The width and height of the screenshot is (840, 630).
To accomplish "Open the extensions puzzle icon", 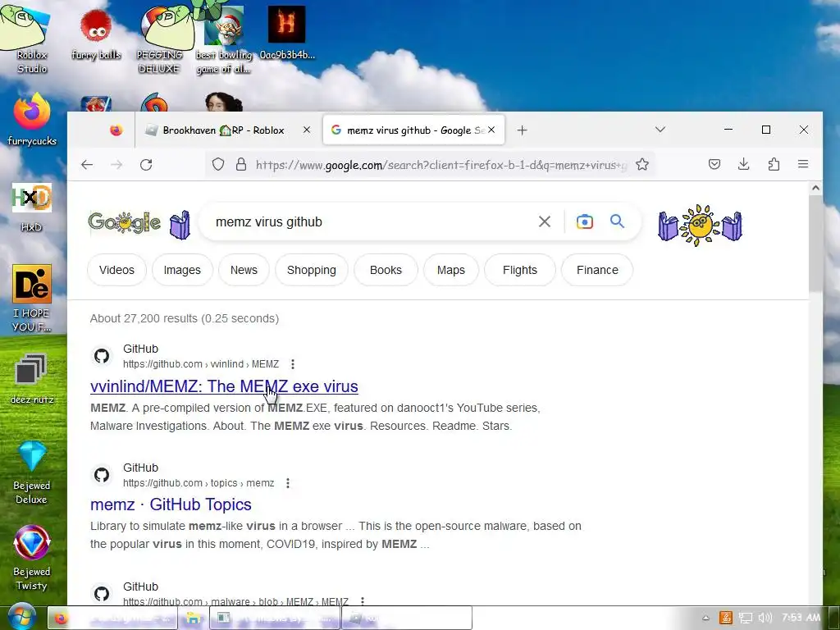I will point(774,164).
